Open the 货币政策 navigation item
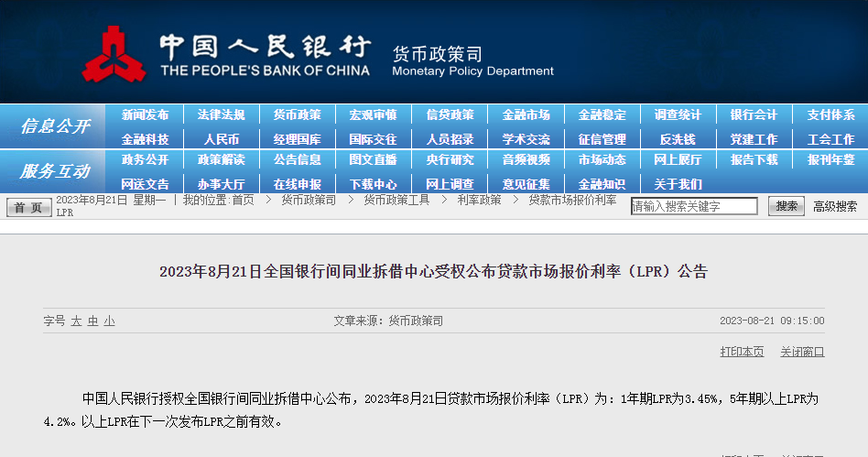The height and width of the screenshot is (457, 868). pos(298,114)
